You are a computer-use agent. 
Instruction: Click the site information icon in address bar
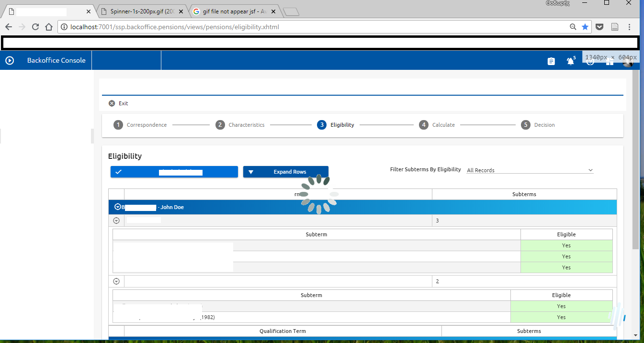click(64, 27)
